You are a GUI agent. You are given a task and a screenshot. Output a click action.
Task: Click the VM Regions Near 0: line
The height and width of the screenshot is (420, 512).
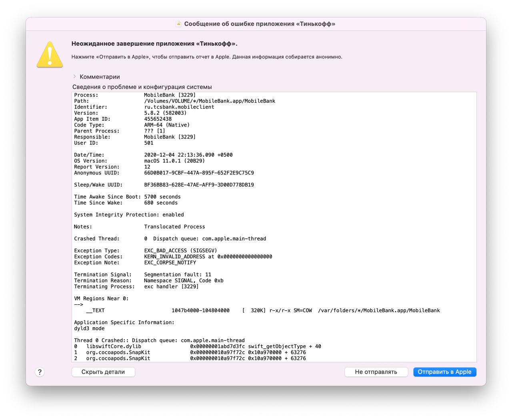click(101, 299)
